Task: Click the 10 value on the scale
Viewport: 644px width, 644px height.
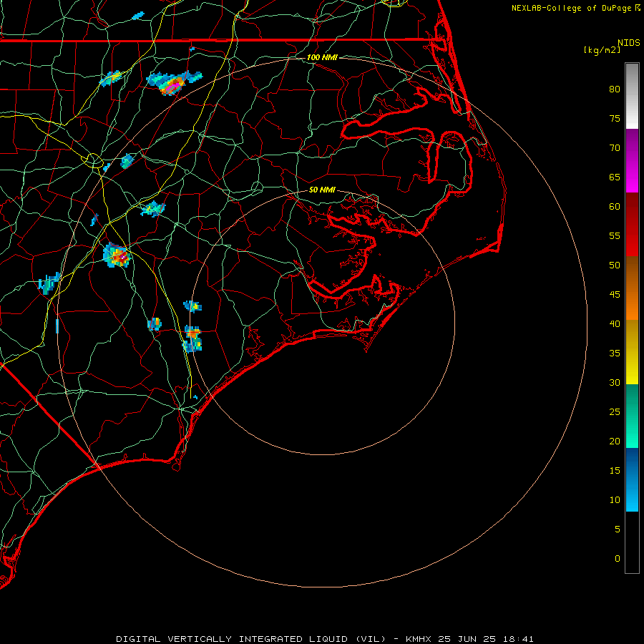Action: (615, 500)
